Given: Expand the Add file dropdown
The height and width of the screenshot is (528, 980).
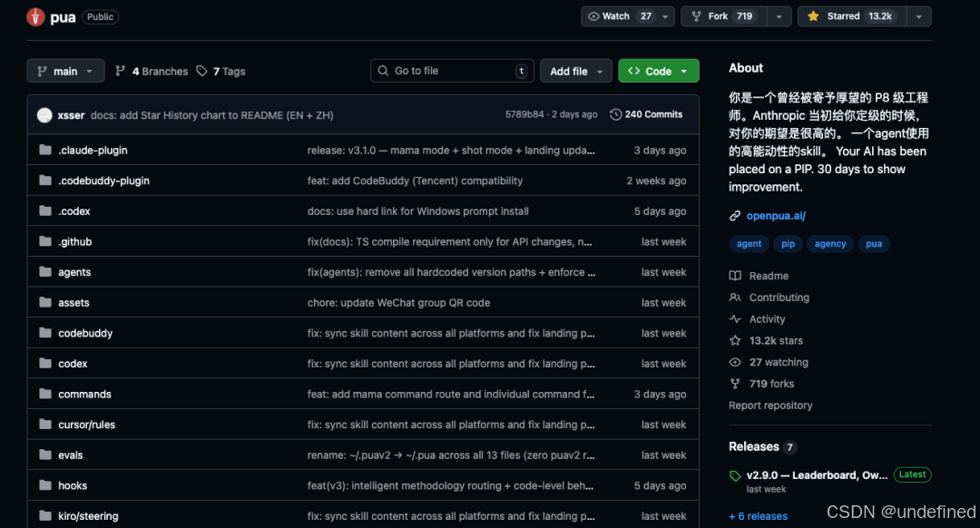Looking at the screenshot, I should click(575, 71).
